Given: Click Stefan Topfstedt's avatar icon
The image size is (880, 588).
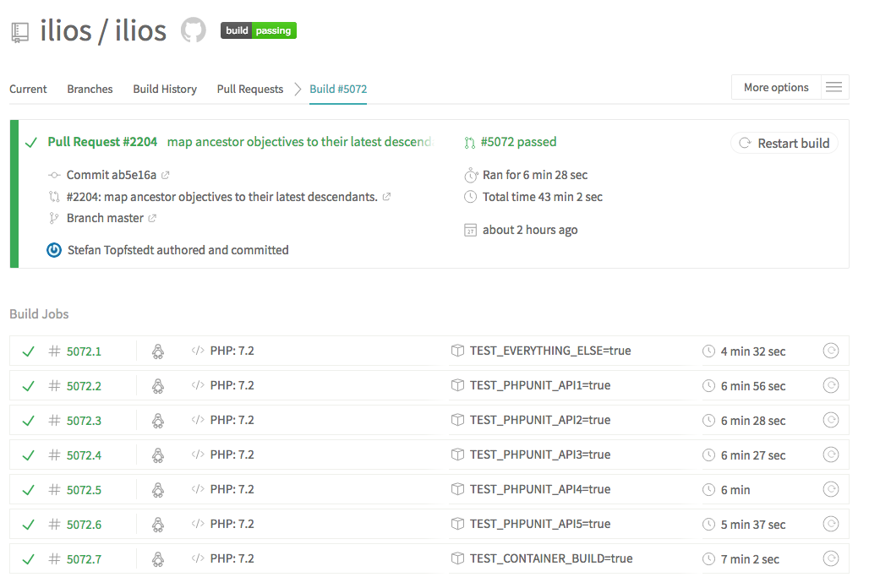Looking at the screenshot, I should [54, 250].
